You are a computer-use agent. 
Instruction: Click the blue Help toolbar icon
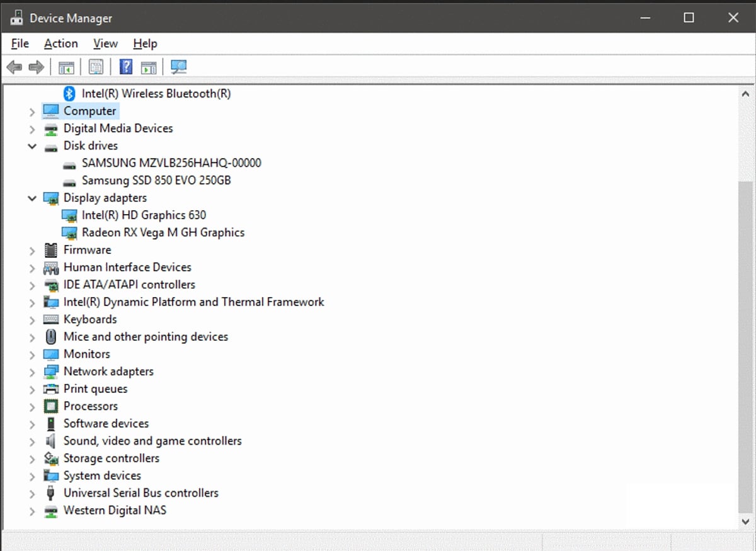(126, 67)
